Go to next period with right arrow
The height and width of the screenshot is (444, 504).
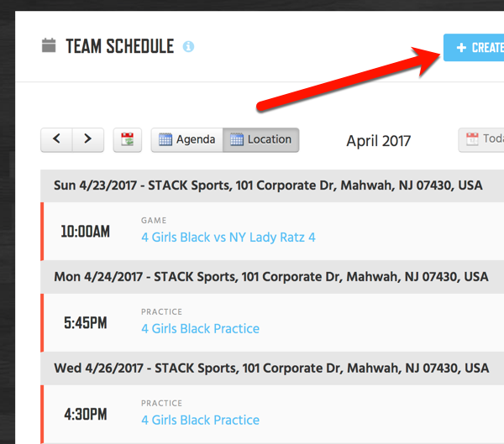(x=88, y=139)
